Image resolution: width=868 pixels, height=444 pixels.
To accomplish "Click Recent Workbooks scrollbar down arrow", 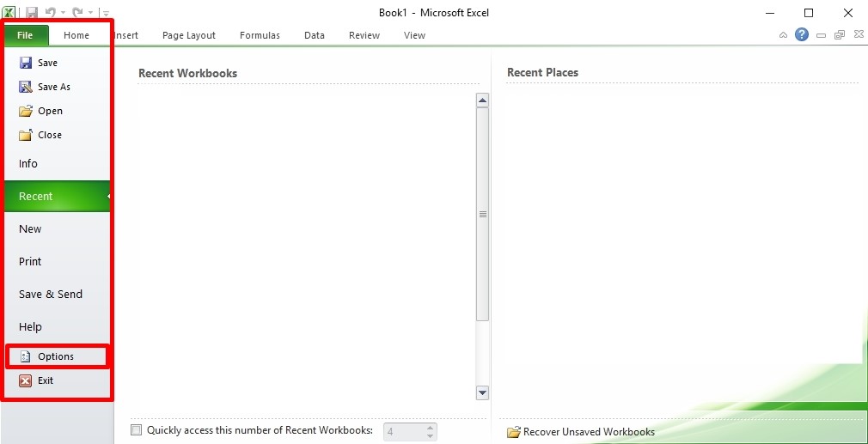I will [x=483, y=393].
